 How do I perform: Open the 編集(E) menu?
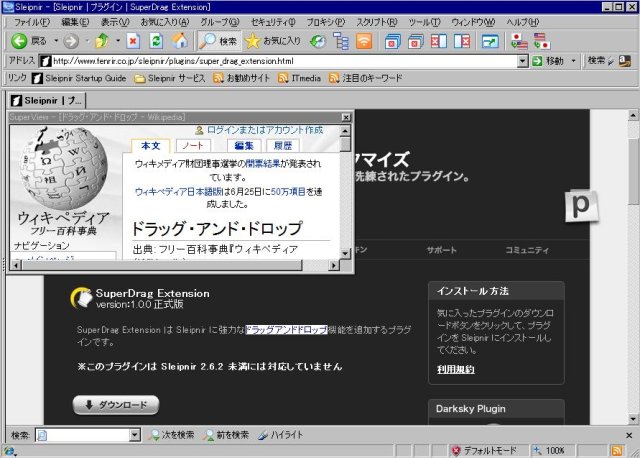pos(75,22)
